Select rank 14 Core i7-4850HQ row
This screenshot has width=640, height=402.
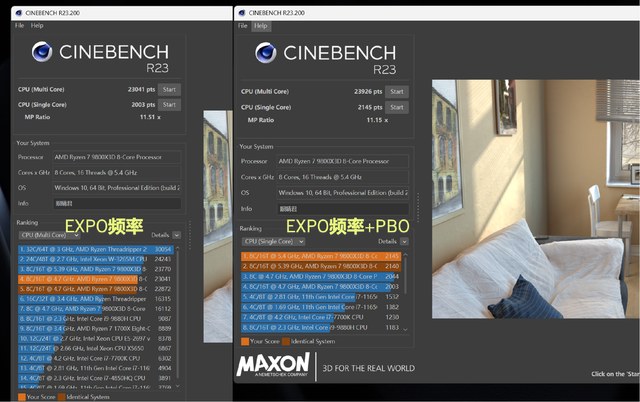(96, 378)
